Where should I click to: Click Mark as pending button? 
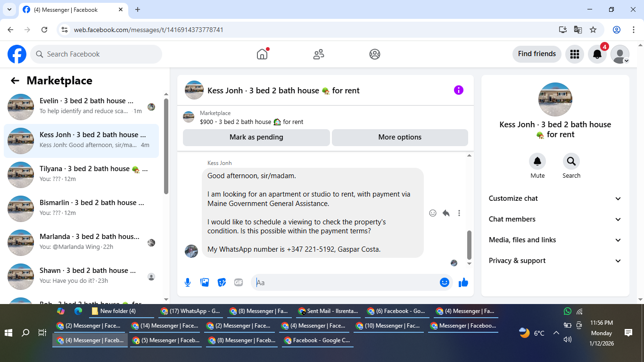(256, 137)
